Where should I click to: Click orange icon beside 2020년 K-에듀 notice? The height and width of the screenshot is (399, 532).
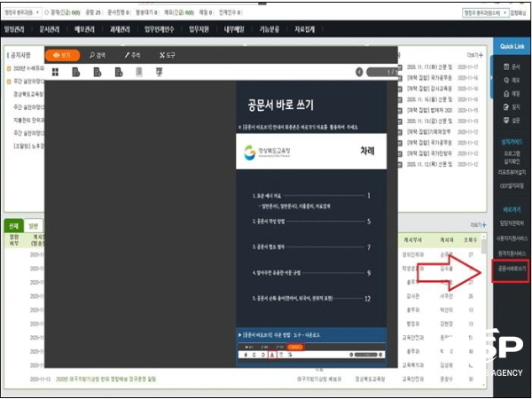(x=9, y=68)
